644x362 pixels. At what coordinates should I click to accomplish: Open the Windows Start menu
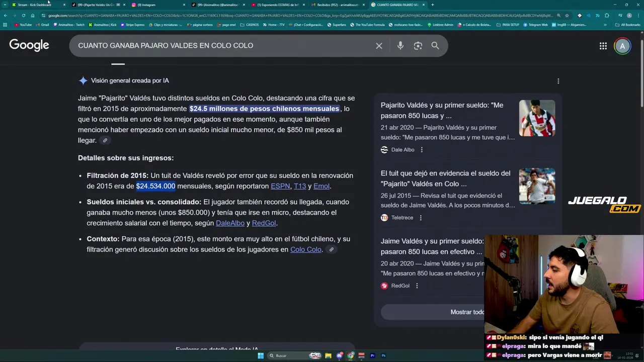(x=261, y=355)
